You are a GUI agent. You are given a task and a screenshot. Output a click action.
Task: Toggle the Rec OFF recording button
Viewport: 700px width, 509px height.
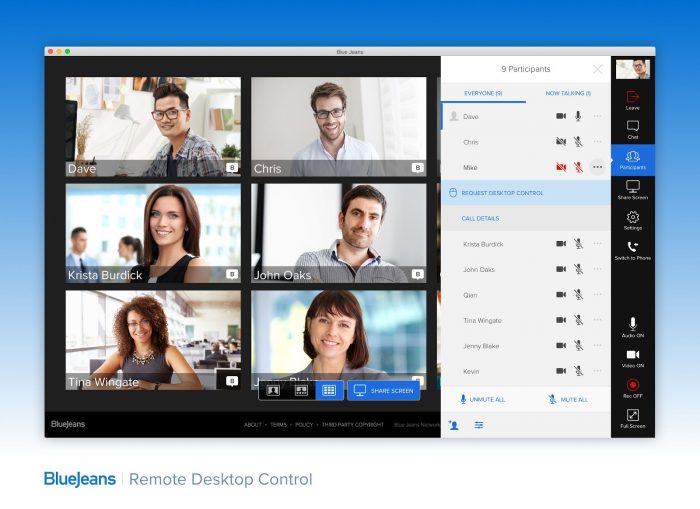[632, 385]
